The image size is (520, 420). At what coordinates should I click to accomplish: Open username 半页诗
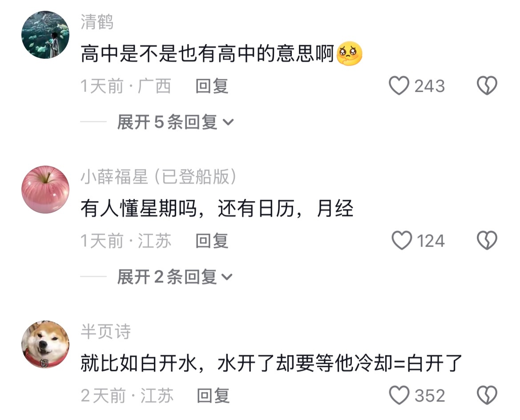(x=106, y=331)
